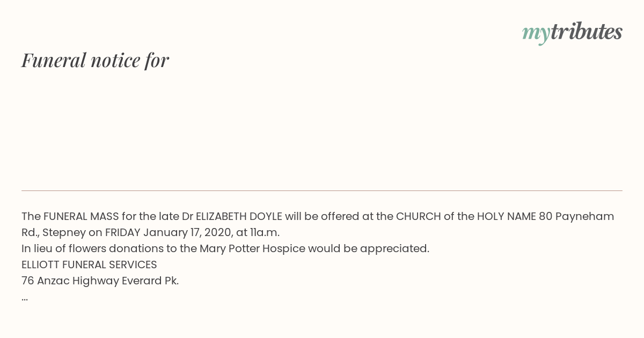Click the mytributes logo
Image resolution: width=644 pixels, height=338 pixels.
tap(572, 32)
